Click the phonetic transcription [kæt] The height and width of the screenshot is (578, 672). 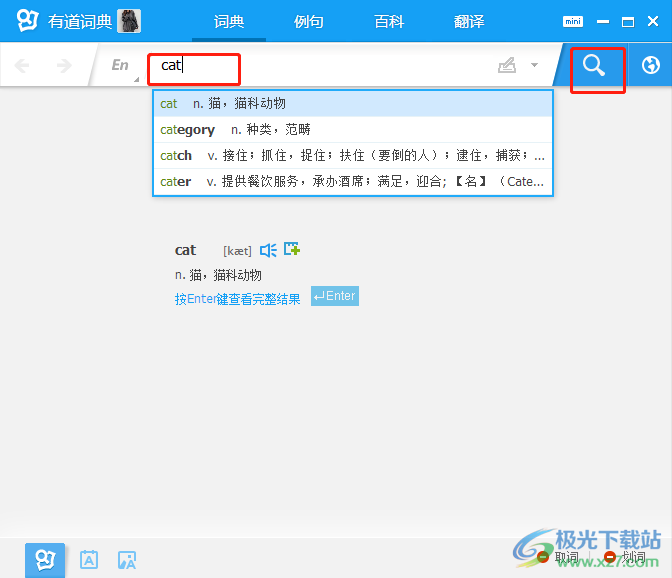click(237, 251)
